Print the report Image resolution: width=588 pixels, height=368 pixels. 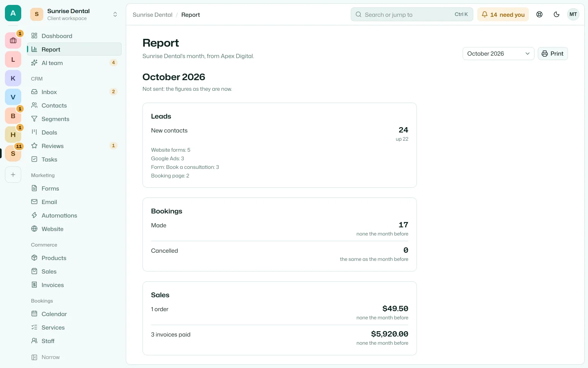(x=552, y=54)
